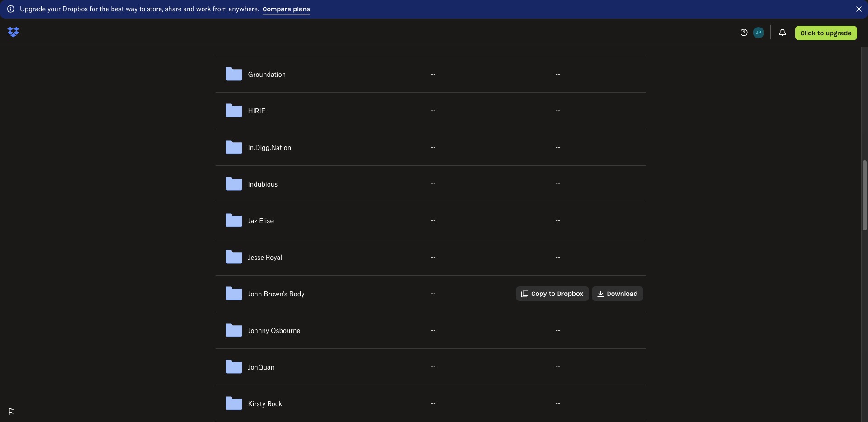The image size is (868, 422).
Task: Click the flag icon at bottom left
Action: (x=12, y=412)
